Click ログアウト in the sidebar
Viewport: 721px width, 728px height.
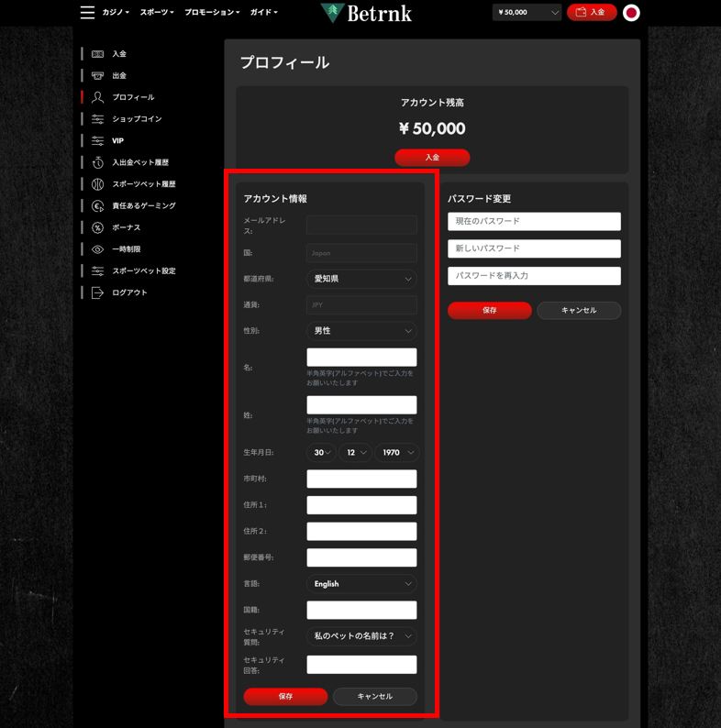(129, 292)
